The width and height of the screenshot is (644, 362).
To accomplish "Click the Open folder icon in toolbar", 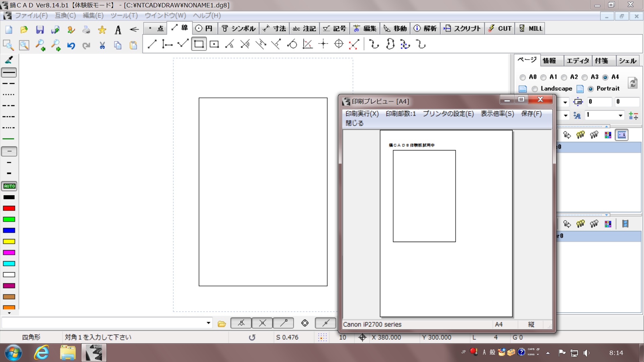I will 24,29.
